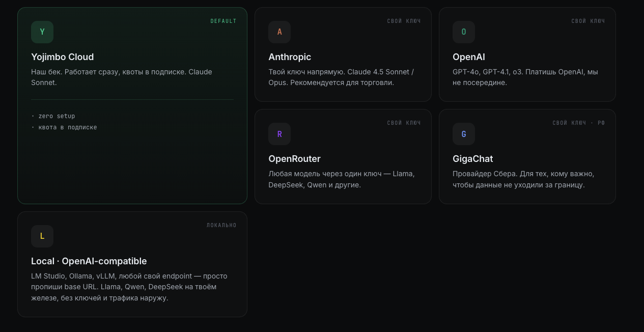Choose the Anthropic provider heading
The image size is (644, 332).
pyautogui.click(x=290, y=57)
